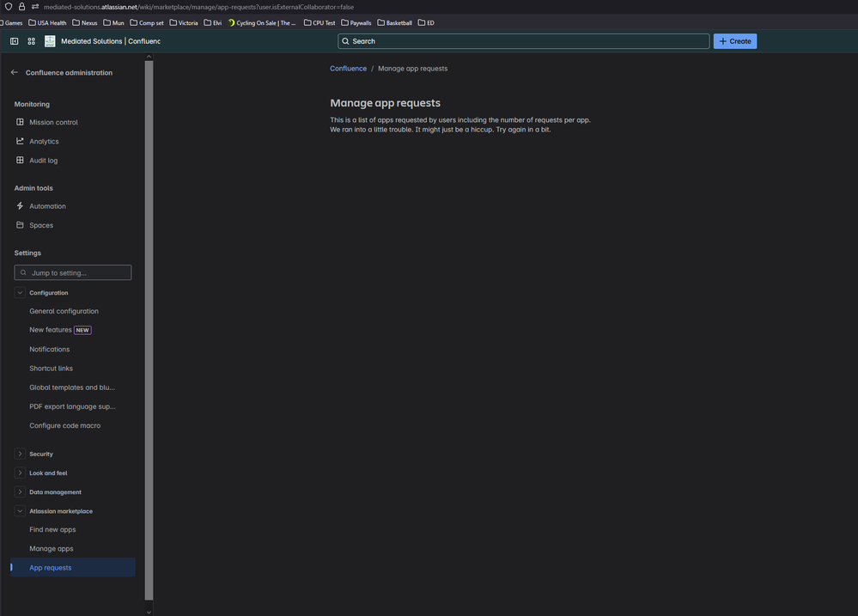Open the Nexus bookmark folder
Screen dimensions: 858x616
[x=85, y=23]
